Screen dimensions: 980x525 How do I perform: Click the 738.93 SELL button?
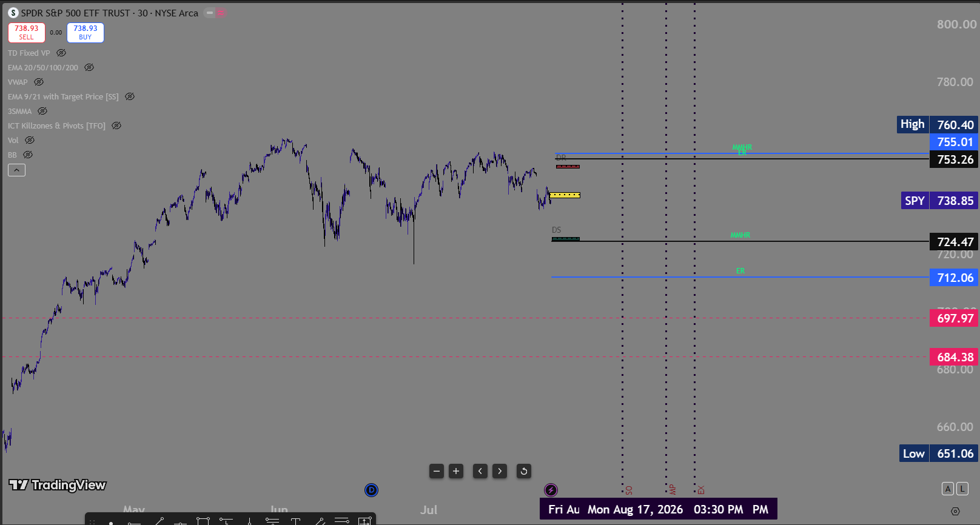click(27, 33)
